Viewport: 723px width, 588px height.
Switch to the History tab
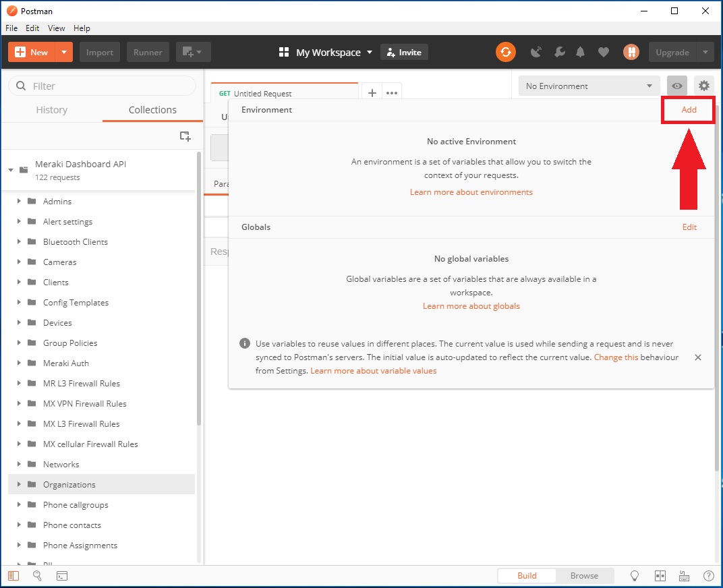coord(52,110)
